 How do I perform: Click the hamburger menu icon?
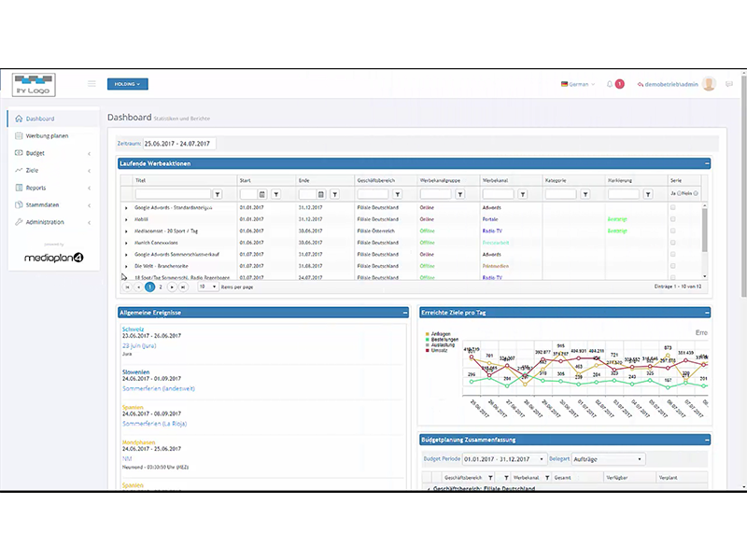(x=92, y=84)
